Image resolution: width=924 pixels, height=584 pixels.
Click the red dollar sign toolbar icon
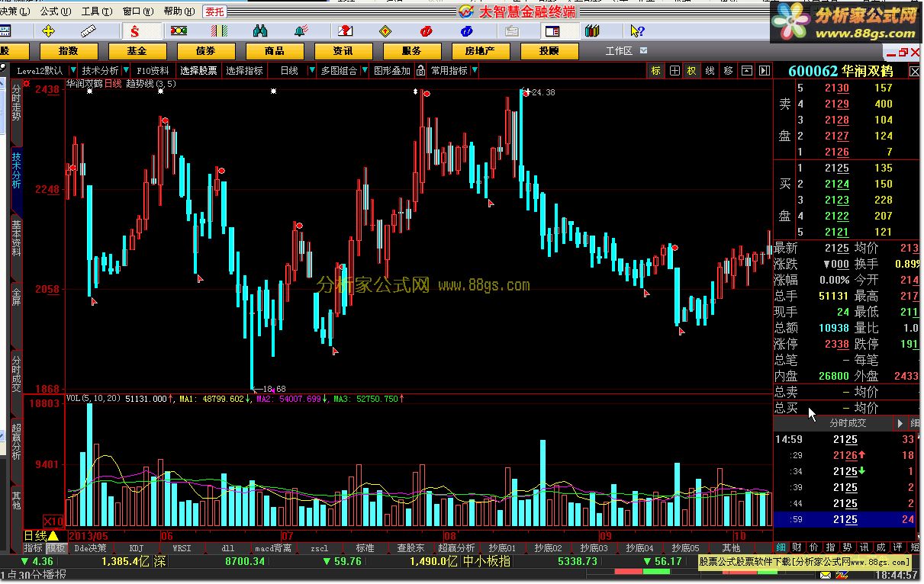[135, 31]
